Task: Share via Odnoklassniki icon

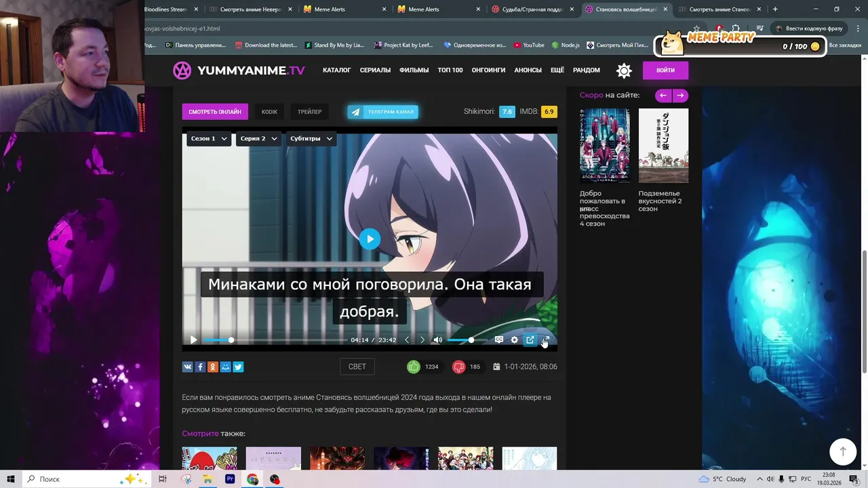Action: click(213, 367)
